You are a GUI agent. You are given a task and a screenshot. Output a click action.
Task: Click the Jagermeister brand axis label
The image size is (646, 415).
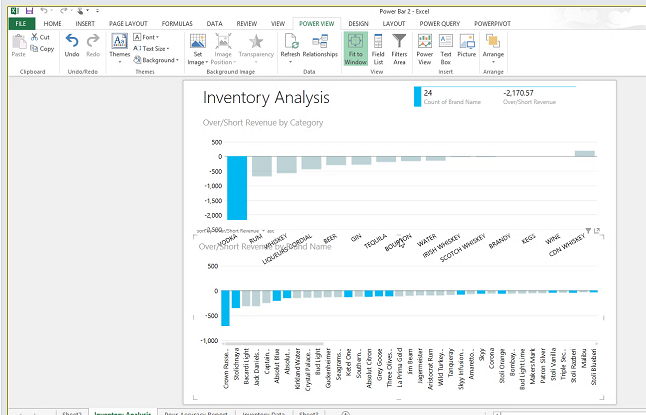tap(420, 366)
